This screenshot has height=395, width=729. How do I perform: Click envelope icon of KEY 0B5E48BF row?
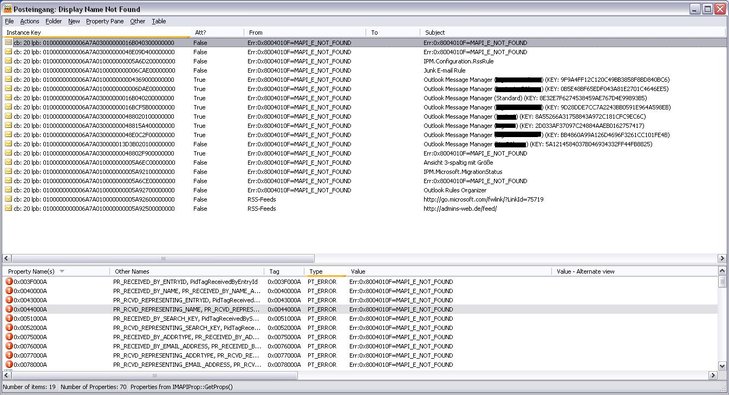(8, 89)
